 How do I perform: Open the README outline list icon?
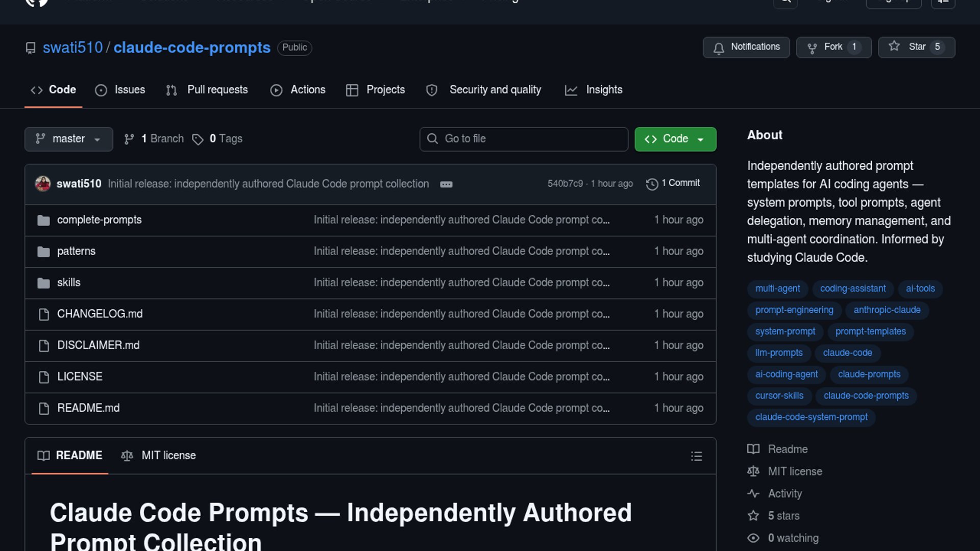click(696, 456)
